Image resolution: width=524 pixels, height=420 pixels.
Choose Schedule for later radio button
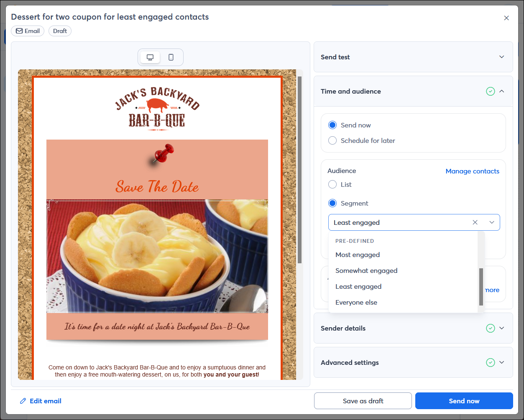click(x=332, y=140)
